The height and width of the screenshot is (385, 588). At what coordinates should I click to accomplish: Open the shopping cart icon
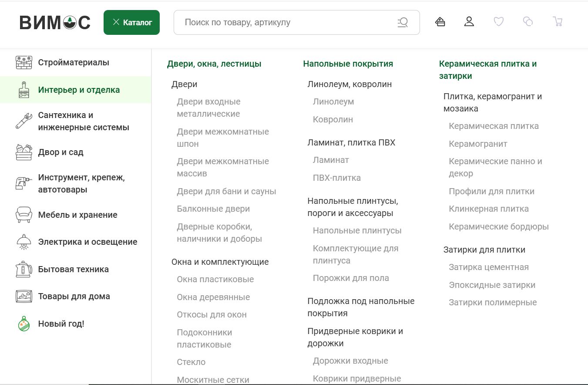click(x=558, y=22)
